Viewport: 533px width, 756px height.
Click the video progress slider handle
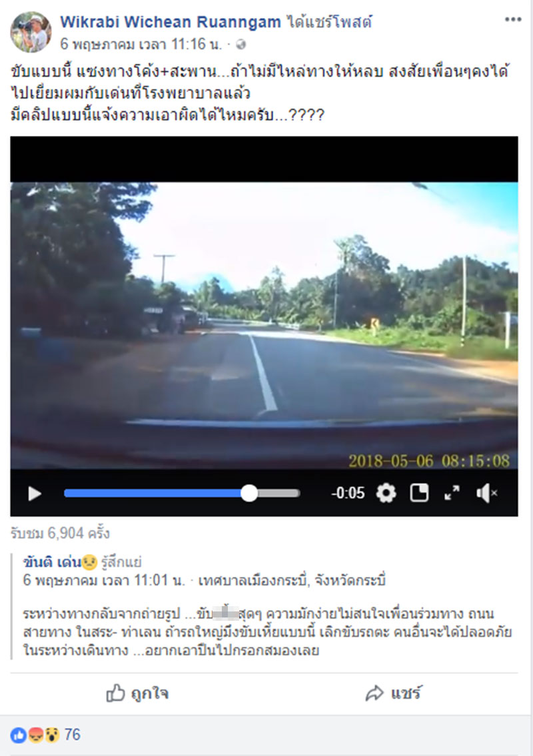pyautogui.click(x=249, y=494)
